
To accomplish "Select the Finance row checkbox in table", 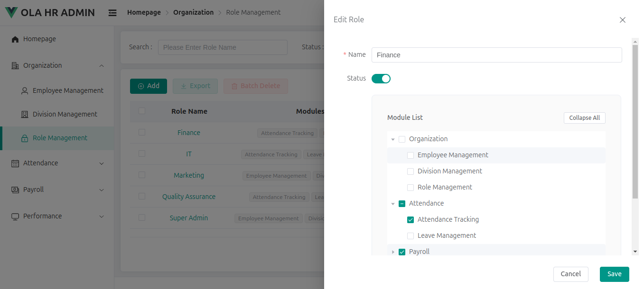I will tap(142, 132).
